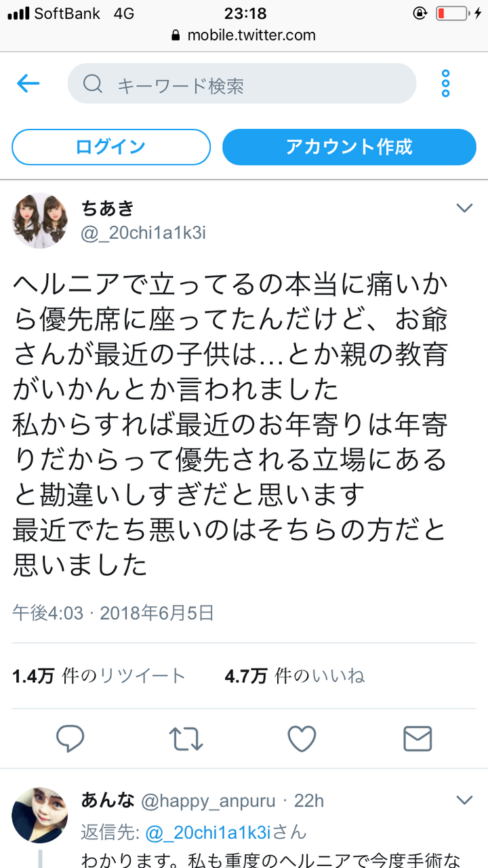The width and height of the screenshot is (488, 868).
Task: Open あんな profile picture
Action: [41, 815]
